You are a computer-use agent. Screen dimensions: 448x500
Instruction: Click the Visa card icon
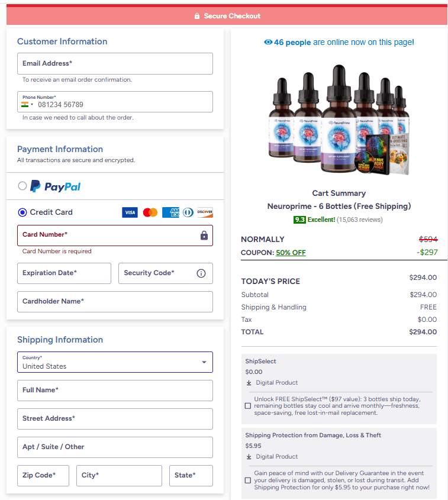coord(129,212)
